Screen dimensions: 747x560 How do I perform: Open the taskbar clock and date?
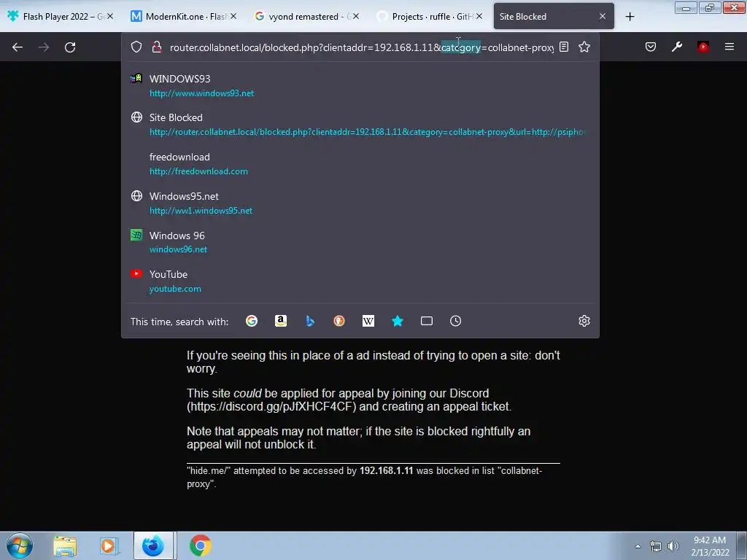pos(710,546)
